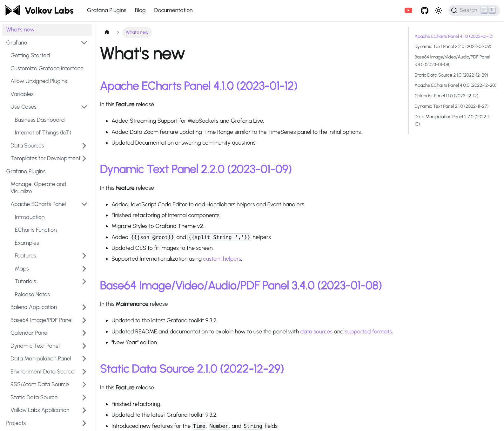Open Getting Started in the sidebar
The height and width of the screenshot is (431, 504).
point(30,55)
